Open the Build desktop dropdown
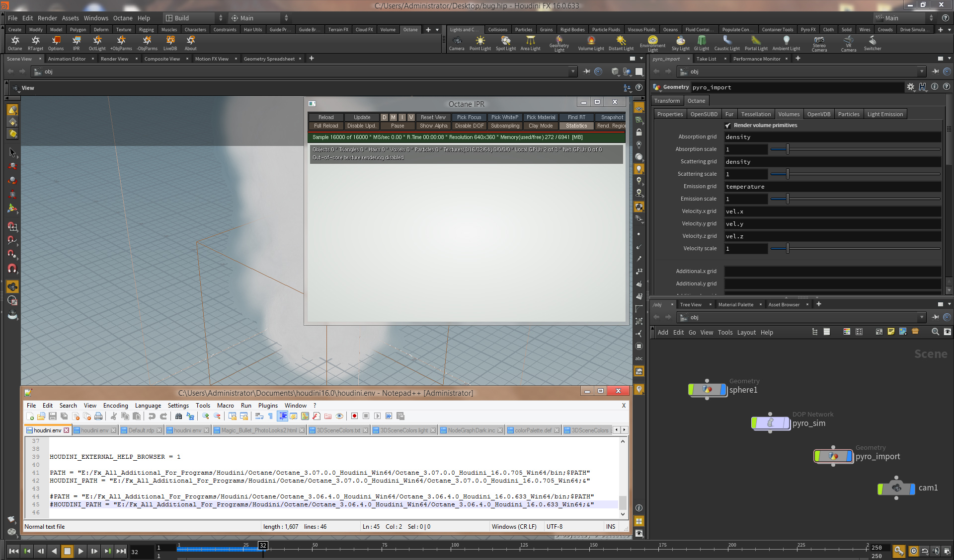Screen dimensions: 954x560 click(195, 18)
